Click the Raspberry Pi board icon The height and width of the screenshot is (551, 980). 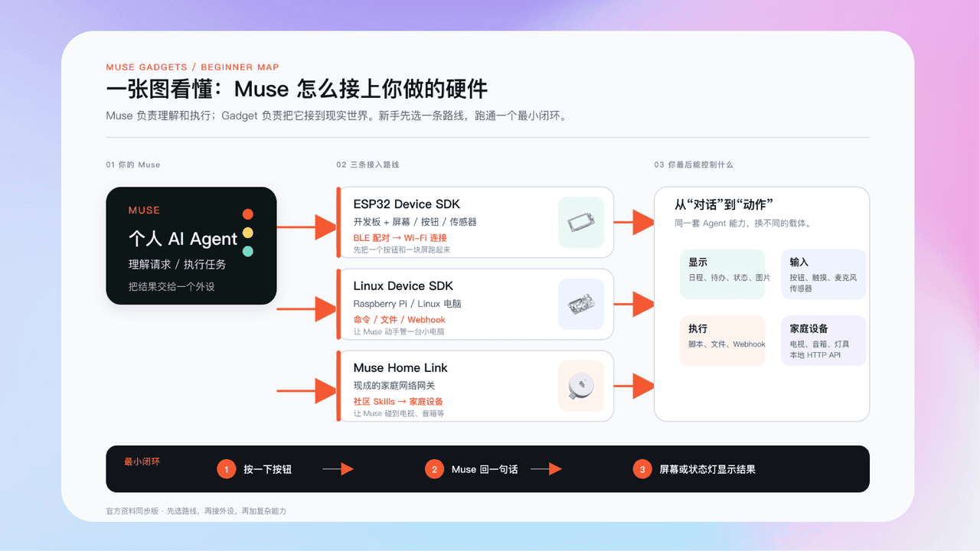pos(581,305)
